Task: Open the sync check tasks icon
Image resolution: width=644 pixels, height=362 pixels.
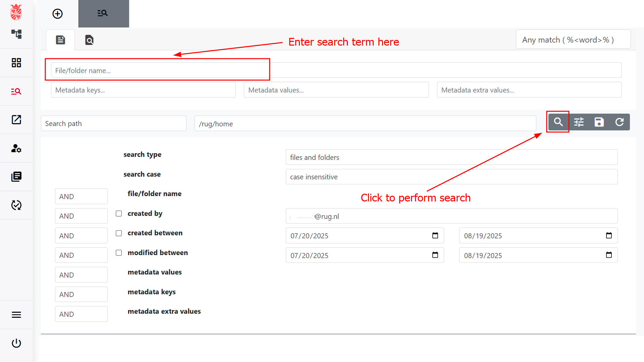Action: coord(16,205)
